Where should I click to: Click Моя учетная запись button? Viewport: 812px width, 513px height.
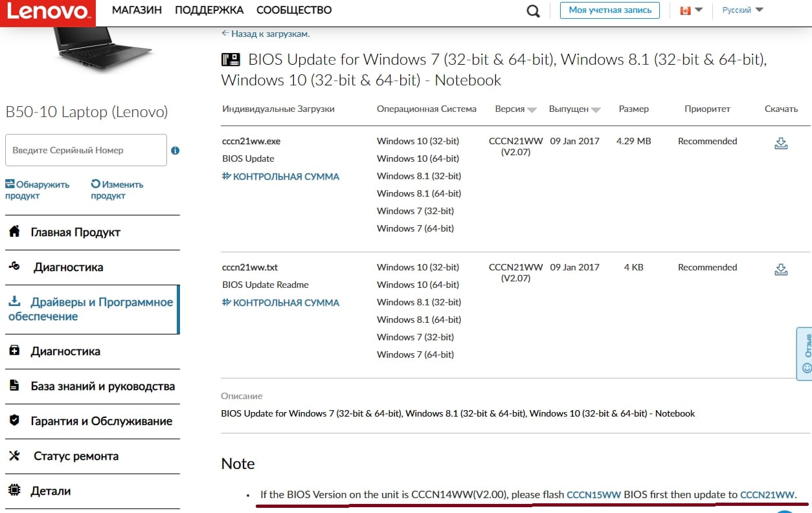tap(609, 10)
